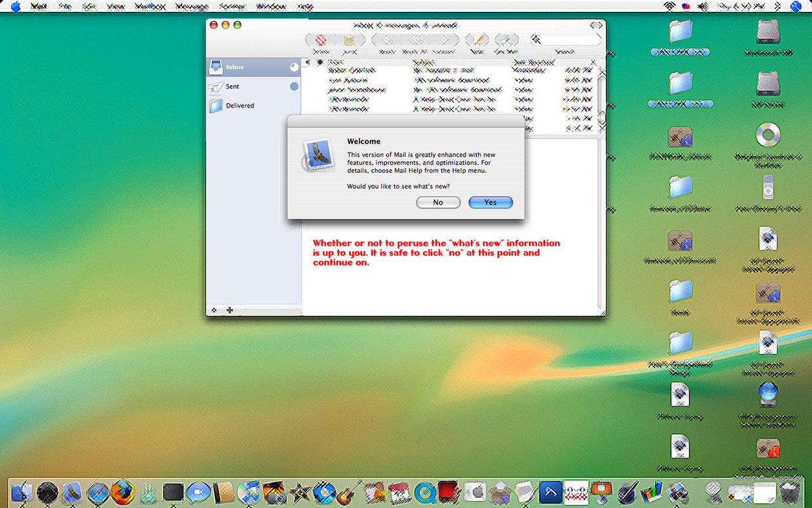
Task: Open GarageBand guitar icon in Dock
Action: pos(350,492)
